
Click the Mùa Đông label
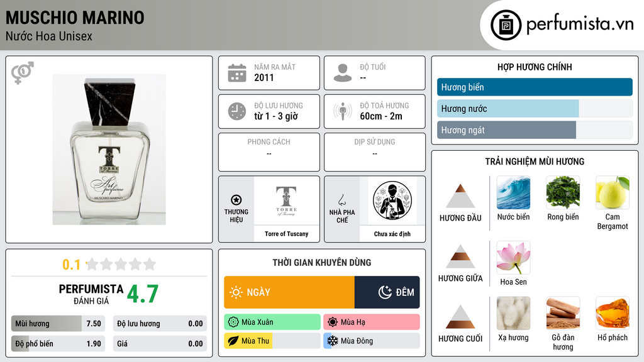tap(357, 341)
